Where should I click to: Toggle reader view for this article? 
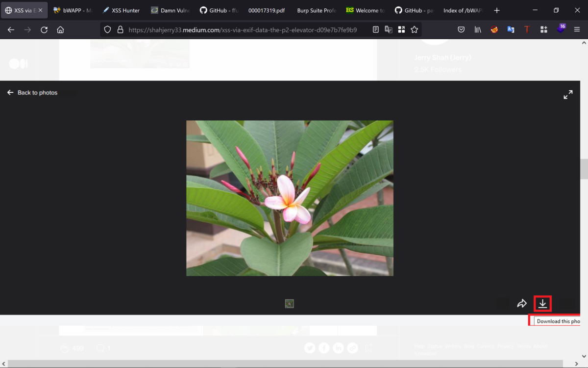tap(375, 30)
